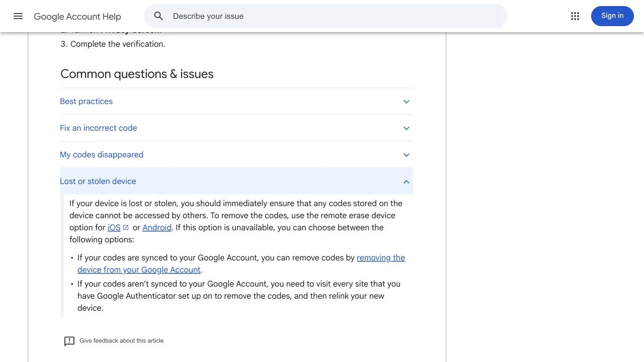Open the Android remote erase link
This screenshot has width=644, height=362.
pyautogui.click(x=157, y=228)
